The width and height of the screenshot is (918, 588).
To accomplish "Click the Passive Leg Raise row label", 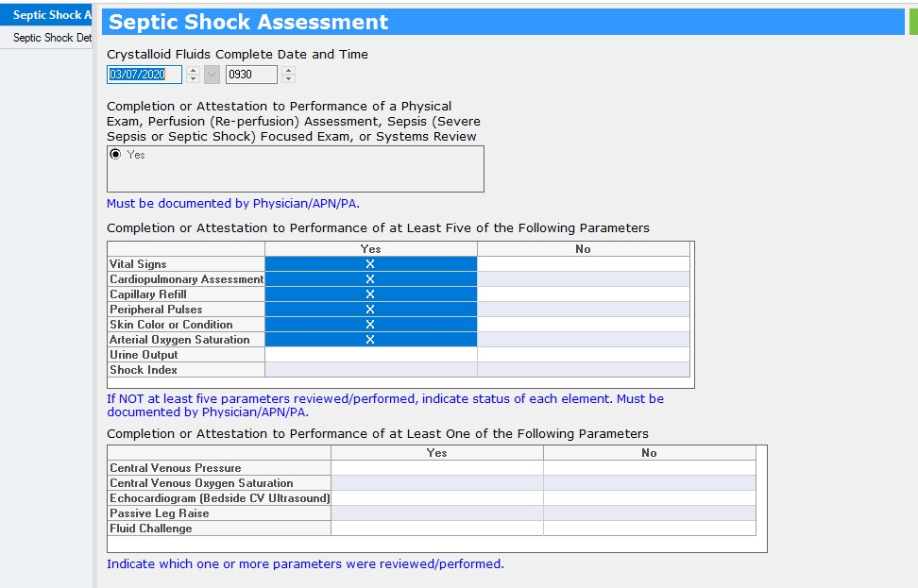I will click(219, 513).
